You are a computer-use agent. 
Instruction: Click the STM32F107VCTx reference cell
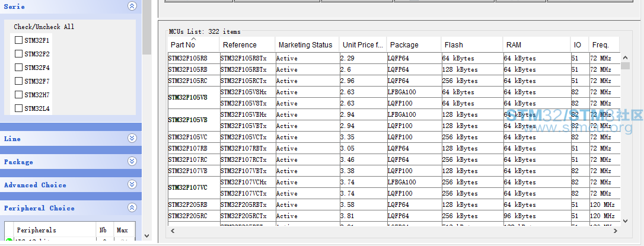pos(247,193)
